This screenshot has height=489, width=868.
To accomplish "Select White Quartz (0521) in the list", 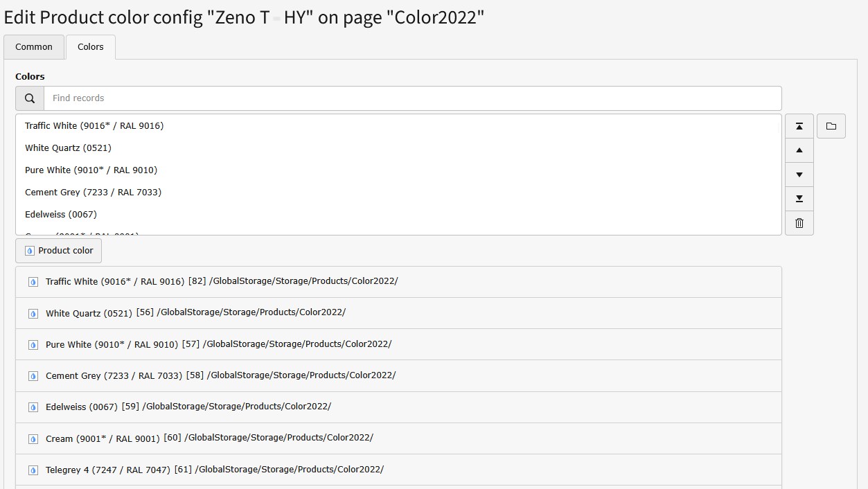I will [x=68, y=148].
